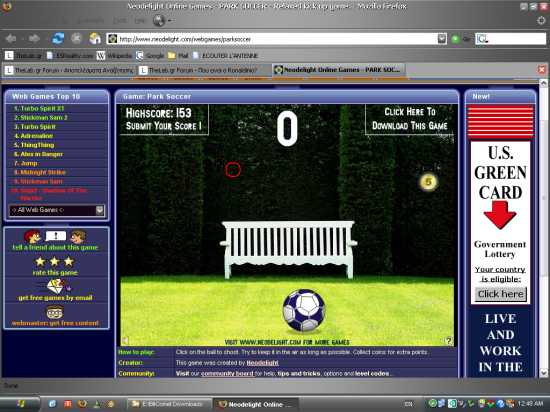
Task: Launch the Firefox quick launch icon
Action: coord(83,404)
